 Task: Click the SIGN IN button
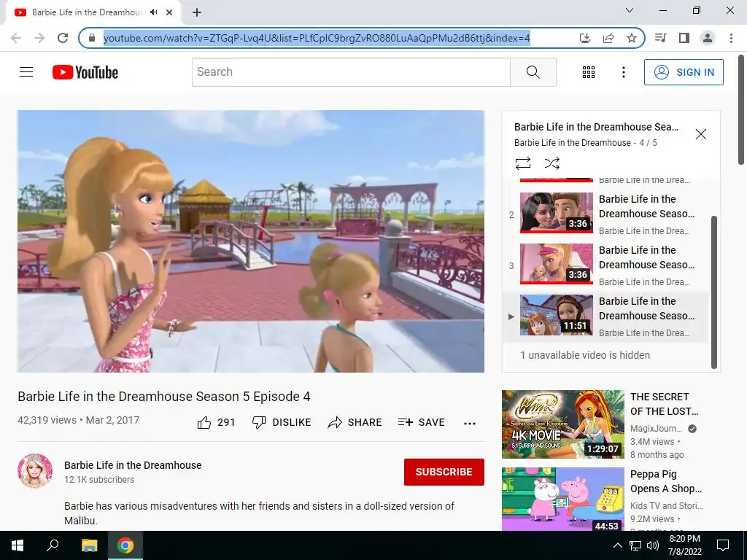pyautogui.click(x=684, y=72)
